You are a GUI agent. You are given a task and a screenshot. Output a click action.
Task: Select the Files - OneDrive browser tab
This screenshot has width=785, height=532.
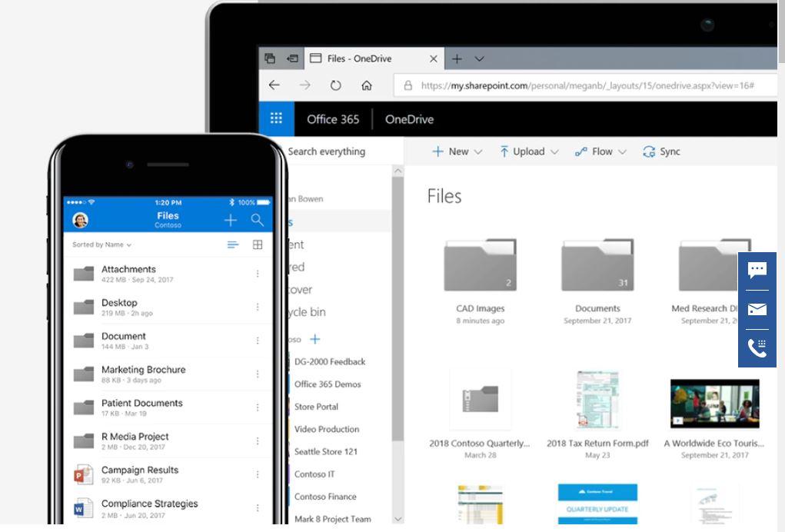click(374, 58)
